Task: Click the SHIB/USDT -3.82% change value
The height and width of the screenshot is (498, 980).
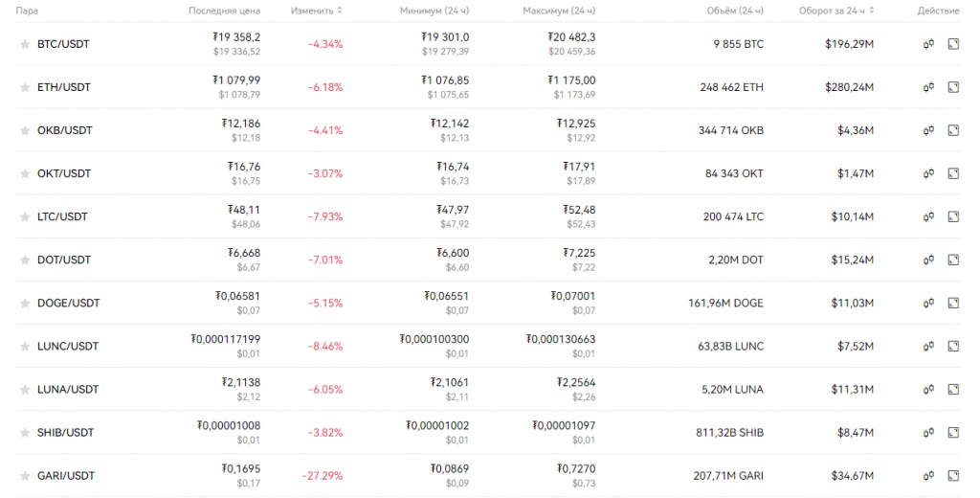Action: (x=325, y=432)
